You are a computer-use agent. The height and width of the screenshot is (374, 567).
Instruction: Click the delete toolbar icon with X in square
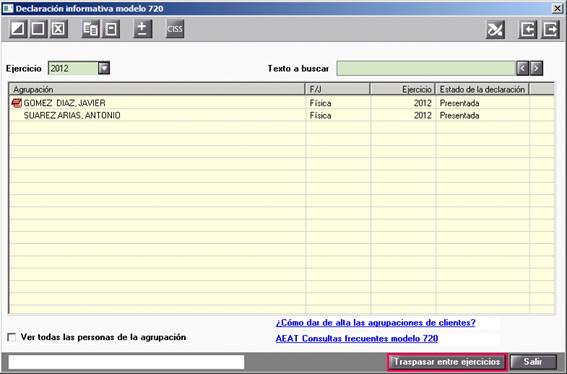click(x=58, y=29)
